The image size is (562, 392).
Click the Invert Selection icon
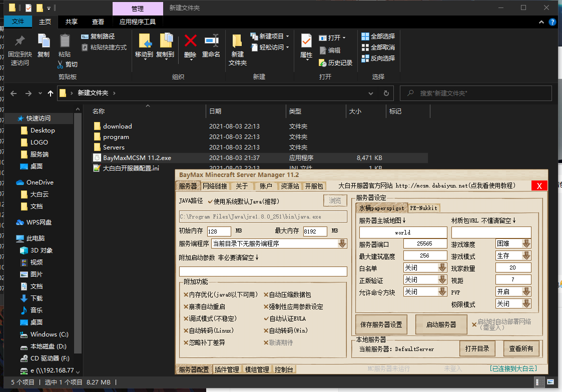(365, 58)
